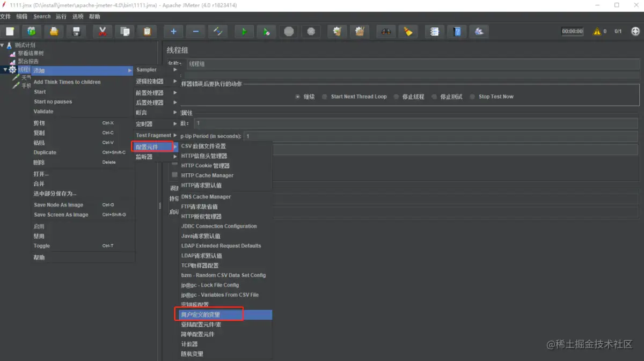
Task: Click the Paste clipboard icon
Action: [x=147, y=31]
